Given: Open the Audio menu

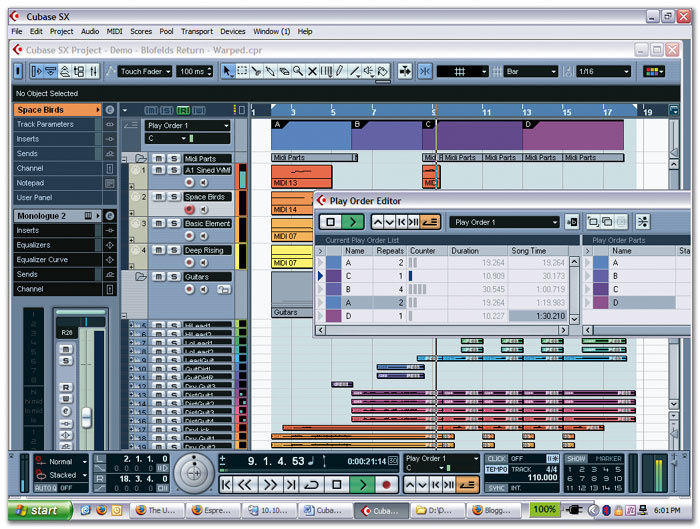Looking at the screenshot, I should click(x=90, y=31).
